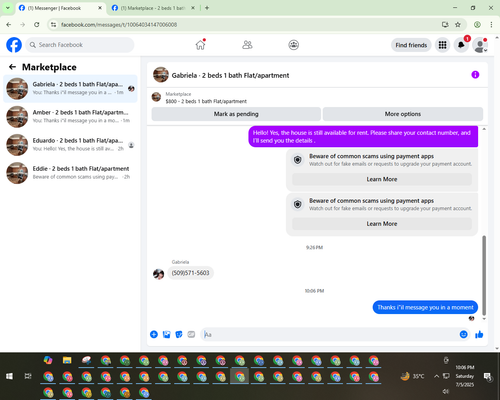500x400 pixels.
Task: Switch to the Messenger Facebook browser tab
Action: click(x=60, y=8)
